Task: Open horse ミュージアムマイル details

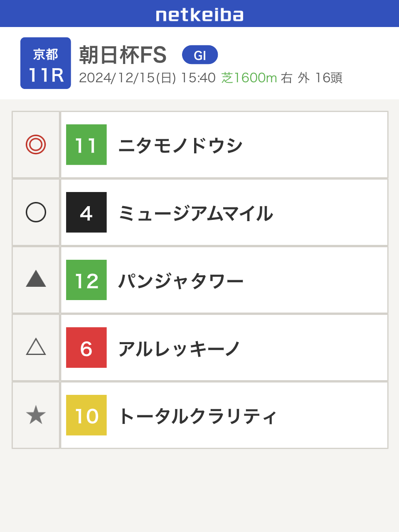Action: (196, 213)
